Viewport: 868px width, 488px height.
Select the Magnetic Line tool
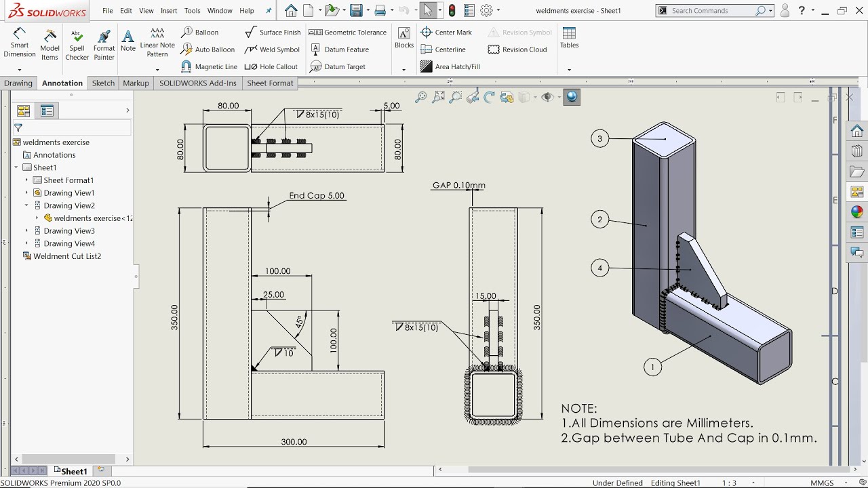[x=209, y=66]
